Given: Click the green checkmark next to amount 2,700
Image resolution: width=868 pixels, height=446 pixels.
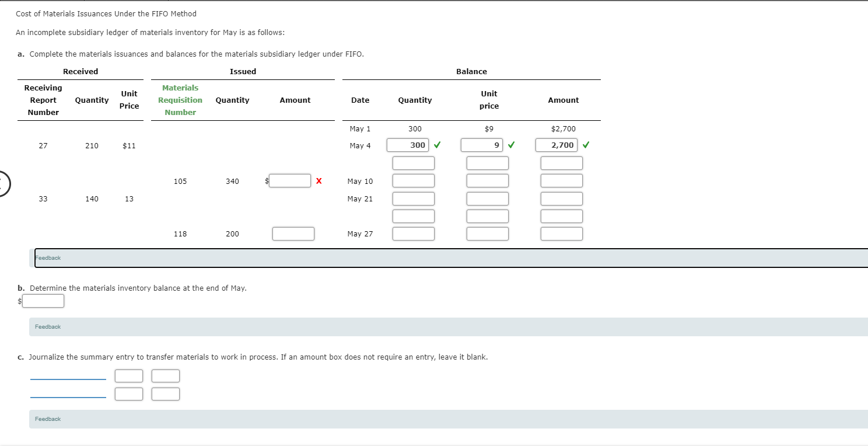Looking at the screenshot, I should tap(586, 145).
